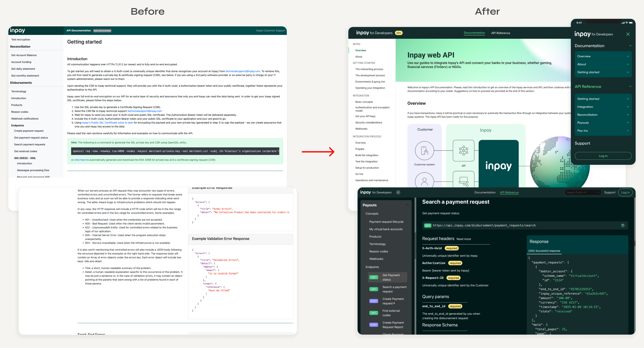Select the (200) Successful response tab
644x348 pixels.
(544, 251)
